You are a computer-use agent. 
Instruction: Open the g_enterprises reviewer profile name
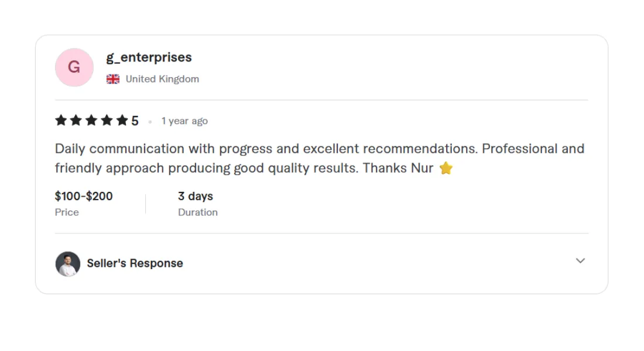pos(149,57)
